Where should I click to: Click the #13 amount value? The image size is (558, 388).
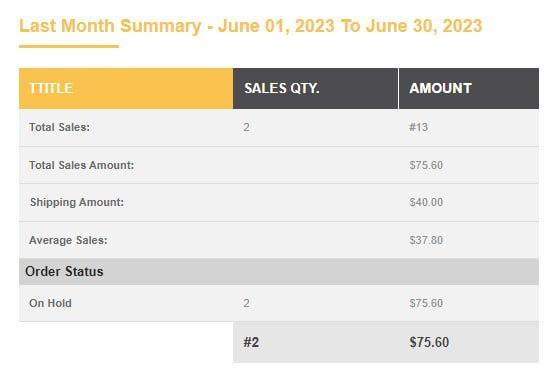tap(418, 127)
